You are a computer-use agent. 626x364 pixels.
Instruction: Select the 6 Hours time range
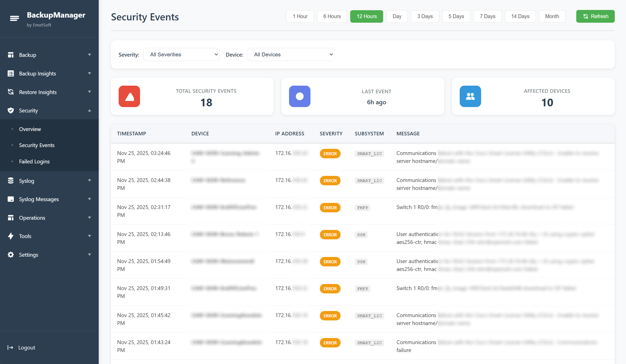click(332, 16)
